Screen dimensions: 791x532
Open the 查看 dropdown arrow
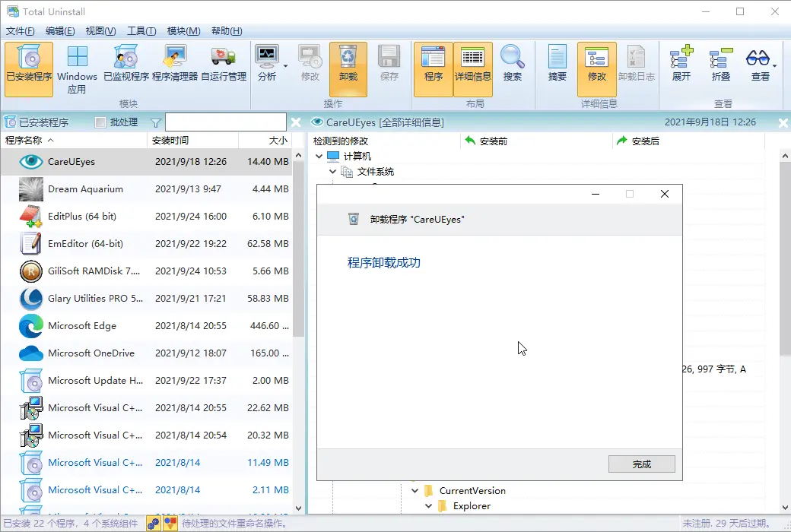(x=774, y=66)
